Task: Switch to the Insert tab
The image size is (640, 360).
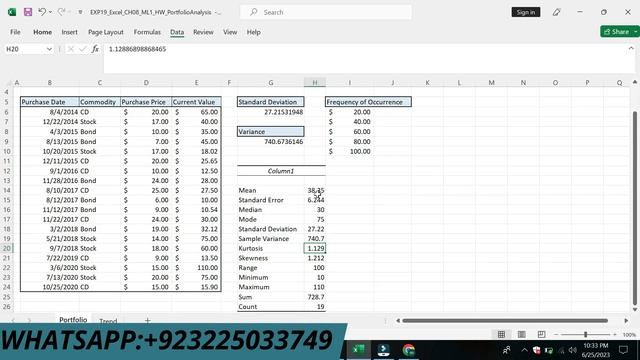Action: 69,32
